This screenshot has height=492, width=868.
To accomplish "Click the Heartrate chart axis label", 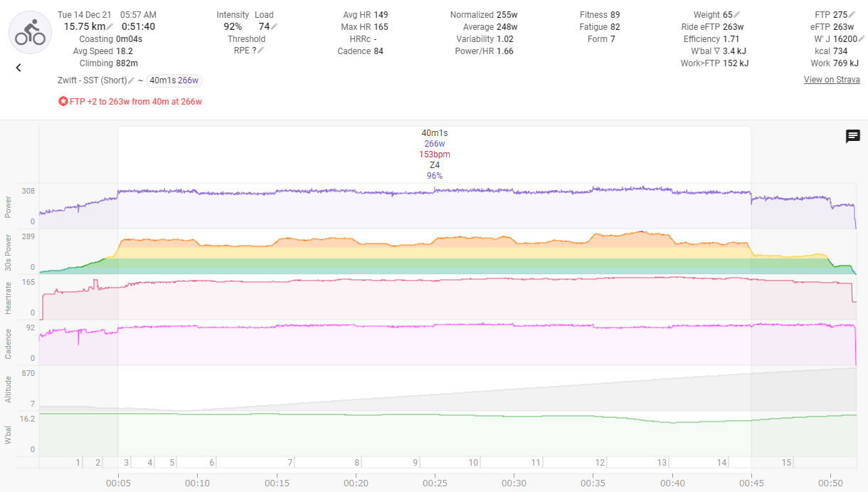I will click(9, 298).
